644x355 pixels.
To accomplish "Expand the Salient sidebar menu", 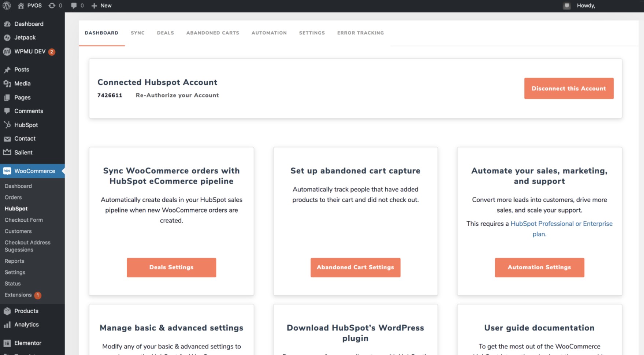I will click(x=23, y=152).
